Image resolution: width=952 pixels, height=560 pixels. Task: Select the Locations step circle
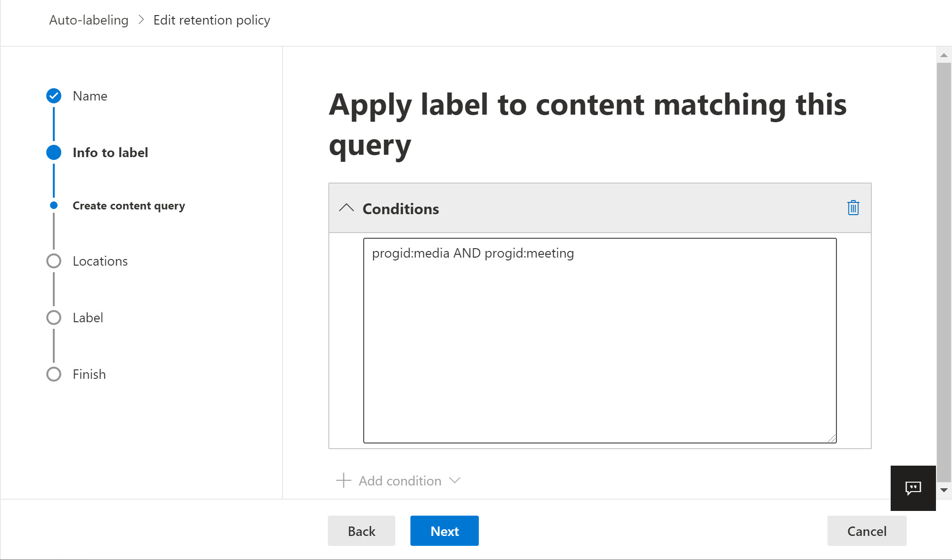click(54, 261)
